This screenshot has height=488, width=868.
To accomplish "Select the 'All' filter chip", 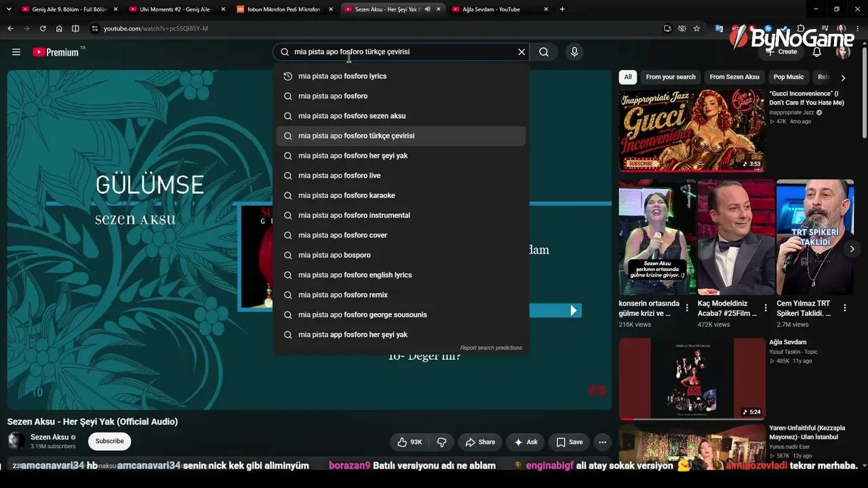I will (x=628, y=77).
